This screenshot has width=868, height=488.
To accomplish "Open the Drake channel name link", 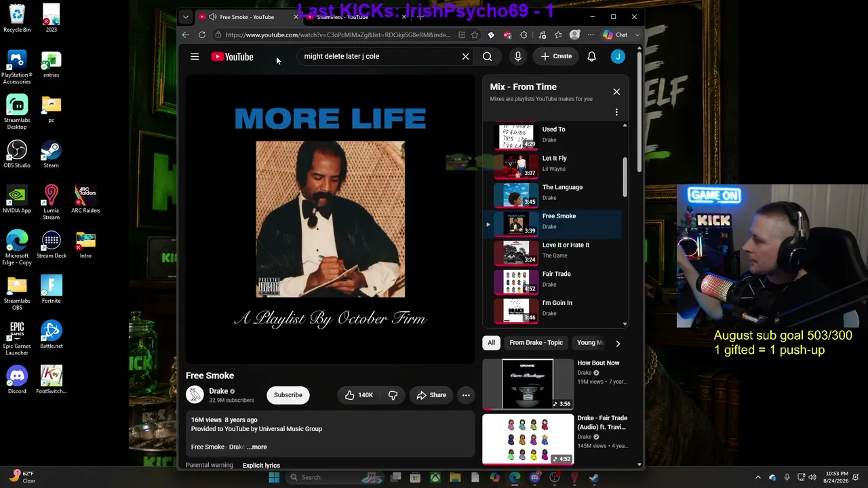I will point(218,391).
